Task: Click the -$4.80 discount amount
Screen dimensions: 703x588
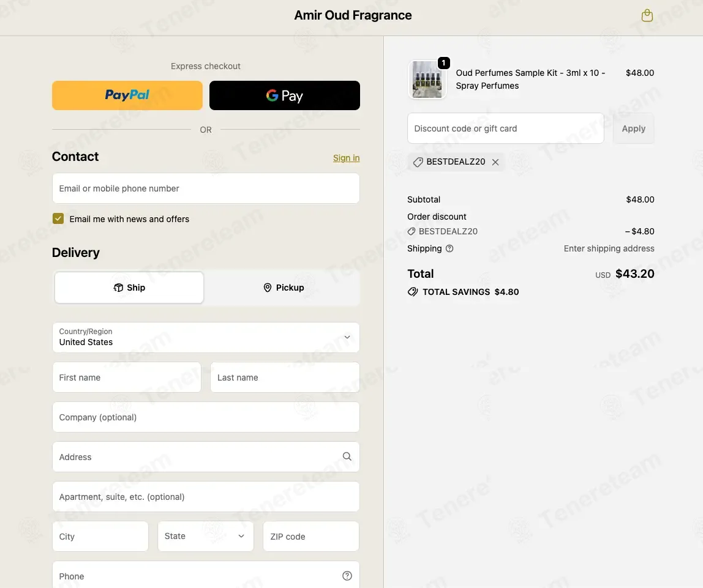Action: 640,231
